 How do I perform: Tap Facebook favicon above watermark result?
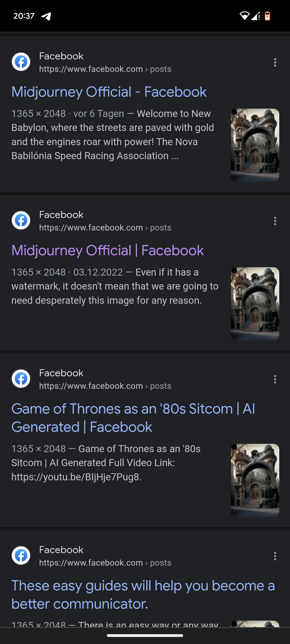pyautogui.click(x=21, y=220)
